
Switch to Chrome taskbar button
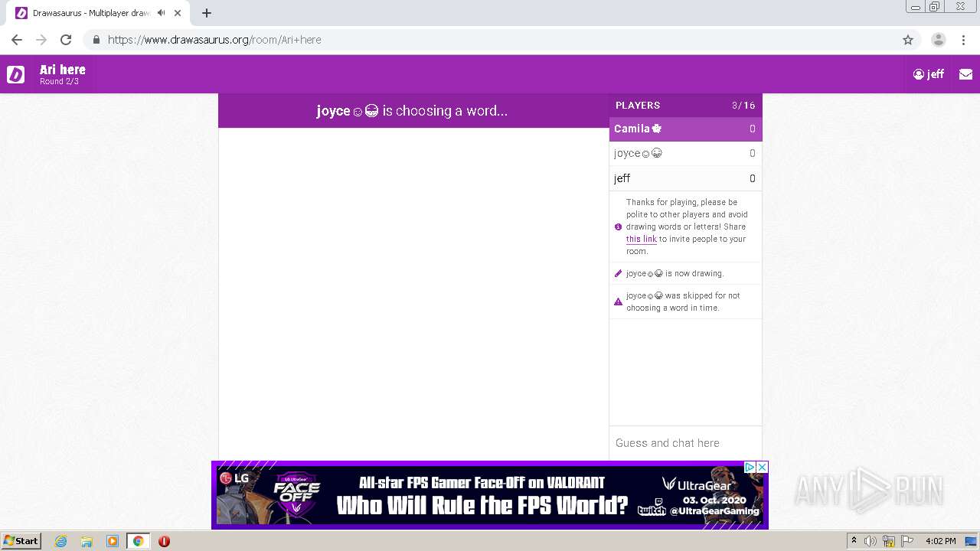(x=138, y=541)
